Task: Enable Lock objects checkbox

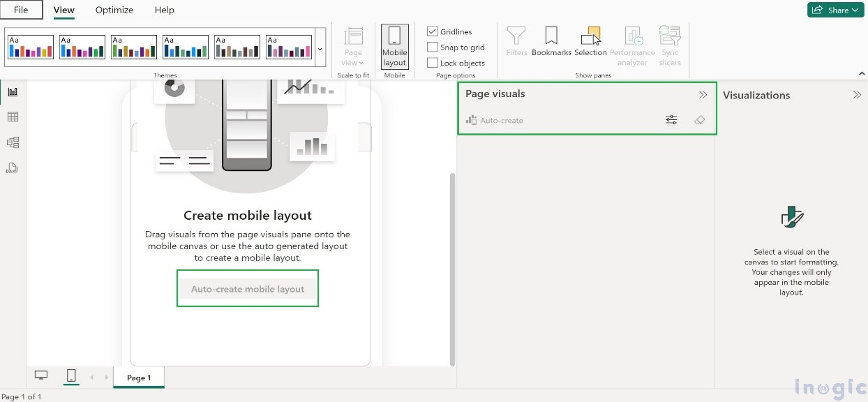Action: (433, 63)
